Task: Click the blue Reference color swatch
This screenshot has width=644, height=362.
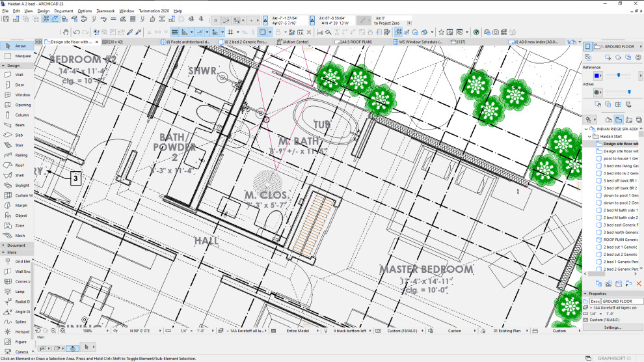Action: [597, 76]
